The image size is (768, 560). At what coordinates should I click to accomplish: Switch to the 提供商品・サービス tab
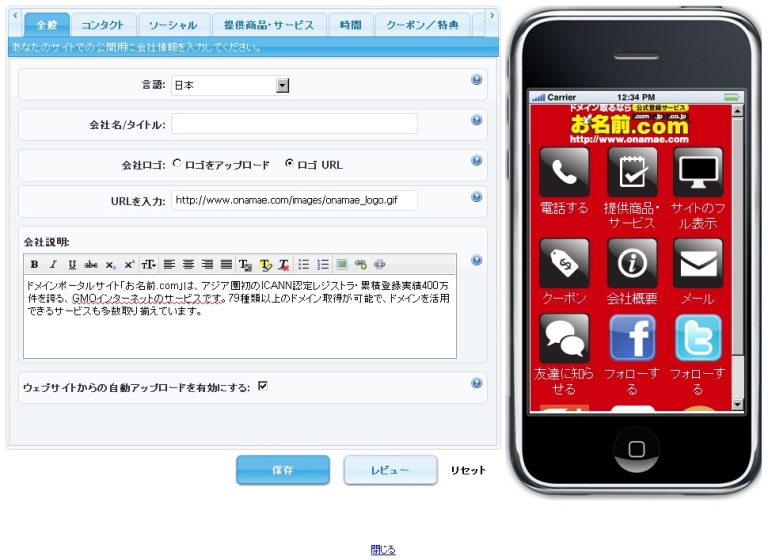(x=269, y=25)
